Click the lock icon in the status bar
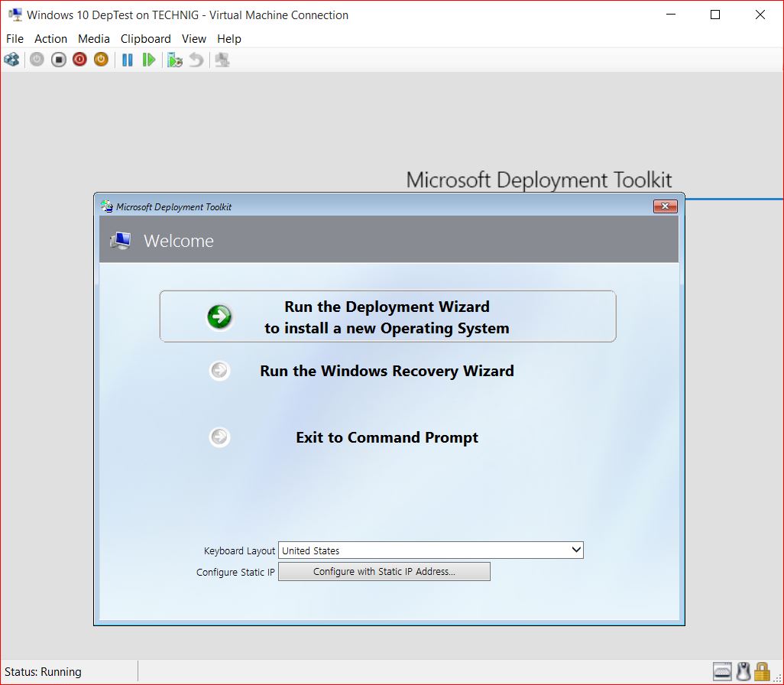 (x=762, y=670)
